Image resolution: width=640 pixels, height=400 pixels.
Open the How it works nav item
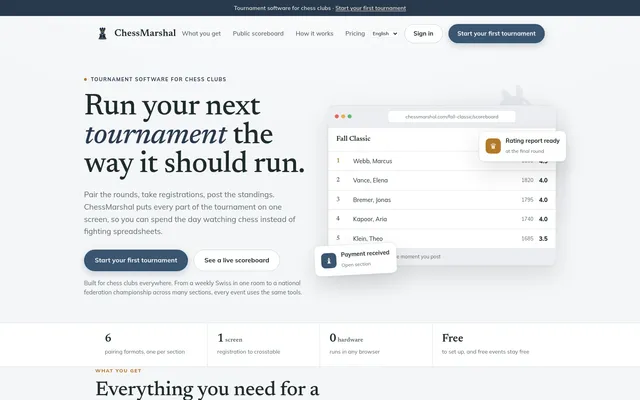pyautogui.click(x=314, y=33)
